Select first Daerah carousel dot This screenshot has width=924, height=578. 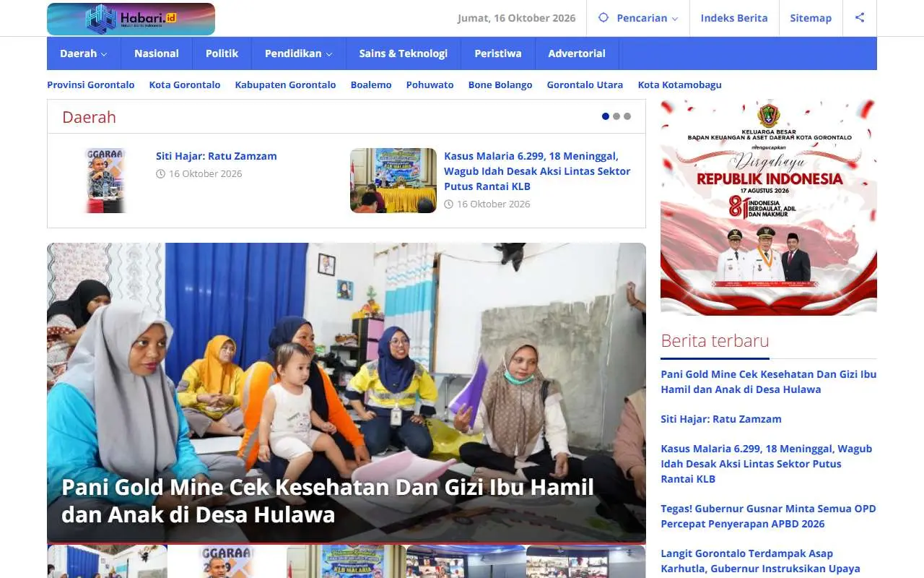(x=606, y=116)
